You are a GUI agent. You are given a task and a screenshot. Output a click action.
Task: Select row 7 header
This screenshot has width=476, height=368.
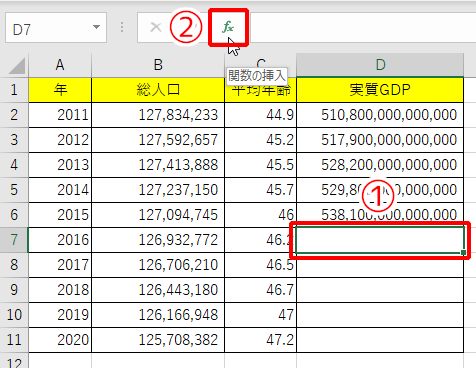(x=14, y=240)
